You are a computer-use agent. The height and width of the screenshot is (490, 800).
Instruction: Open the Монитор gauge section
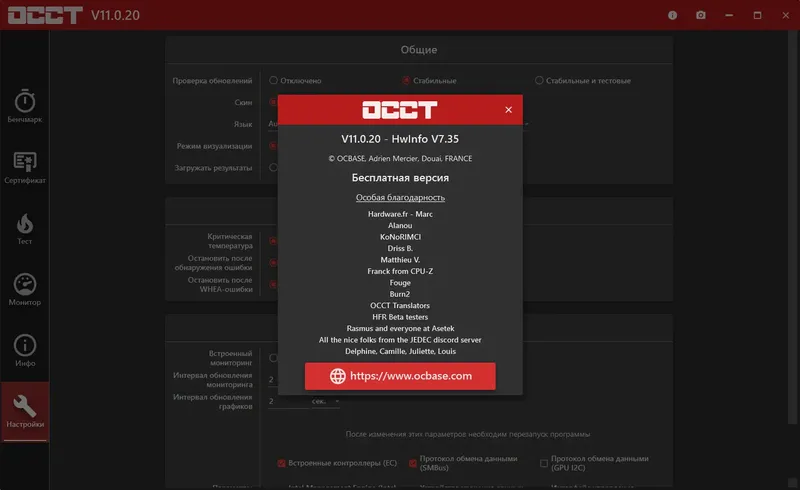tap(24, 290)
